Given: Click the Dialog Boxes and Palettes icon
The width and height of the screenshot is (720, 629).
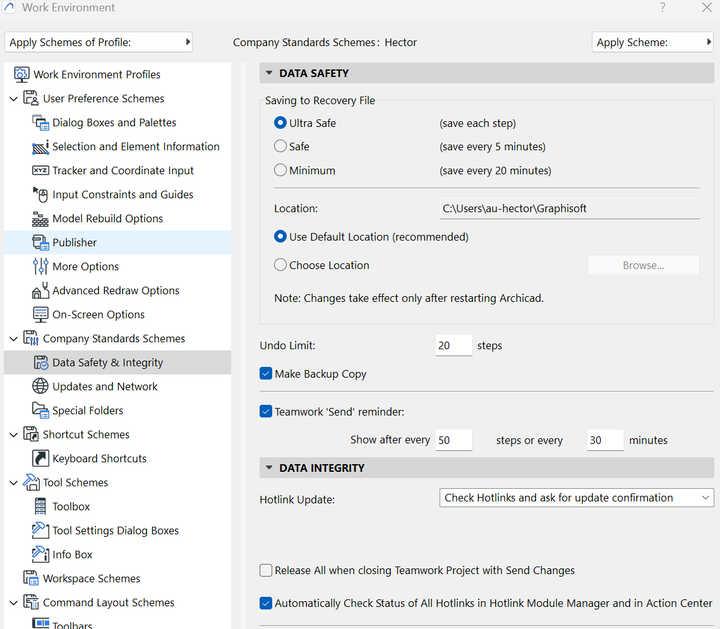Looking at the screenshot, I should point(41,123).
